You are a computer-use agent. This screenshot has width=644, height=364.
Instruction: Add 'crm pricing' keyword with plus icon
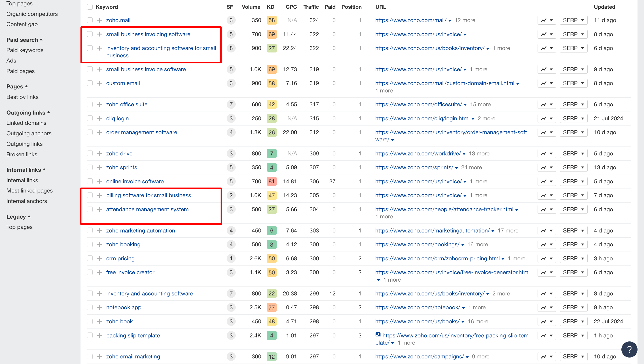coord(99,259)
